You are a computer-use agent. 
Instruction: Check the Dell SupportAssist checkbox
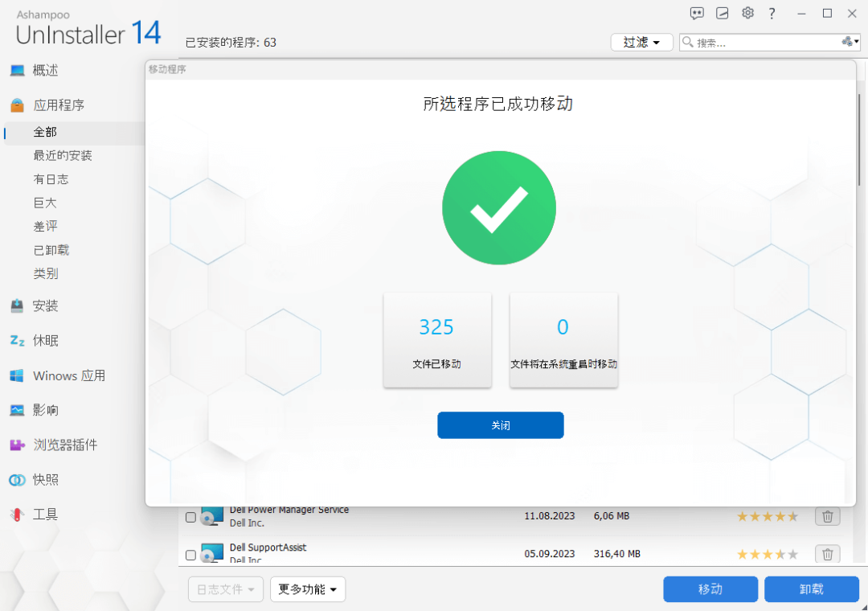pos(190,555)
